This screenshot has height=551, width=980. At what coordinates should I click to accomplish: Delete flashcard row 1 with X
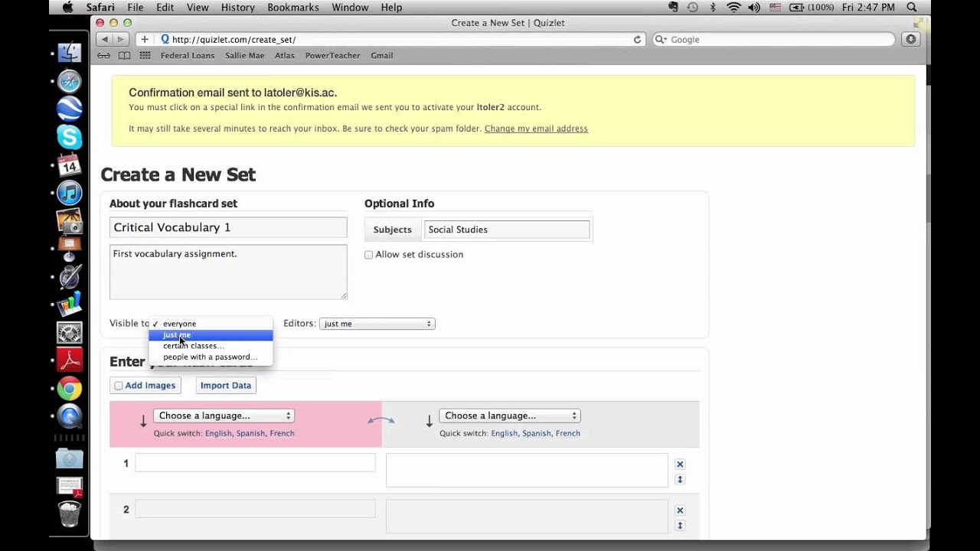click(x=680, y=465)
